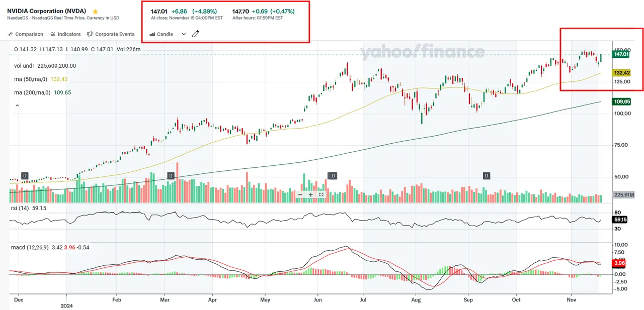The image size is (644, 310).
Task: Toggle the yellow favorite star beside NVDA
Action: (95, 11)
